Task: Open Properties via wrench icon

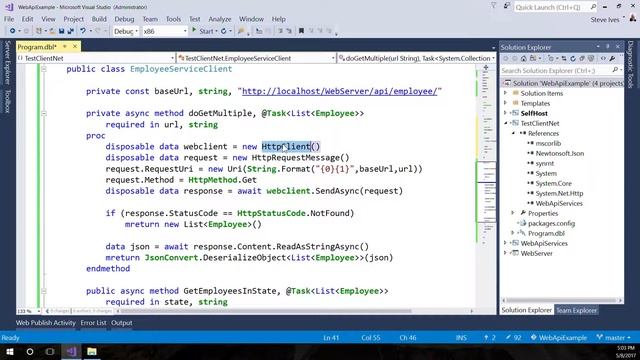Action: (612, 59)
